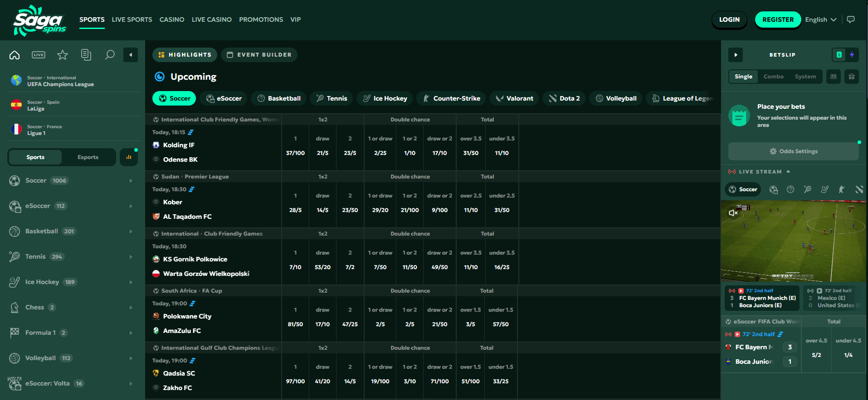The width and height of the screenshot is (868, 400).
Task: Open LaLiga Spain link
Action: 74,105
